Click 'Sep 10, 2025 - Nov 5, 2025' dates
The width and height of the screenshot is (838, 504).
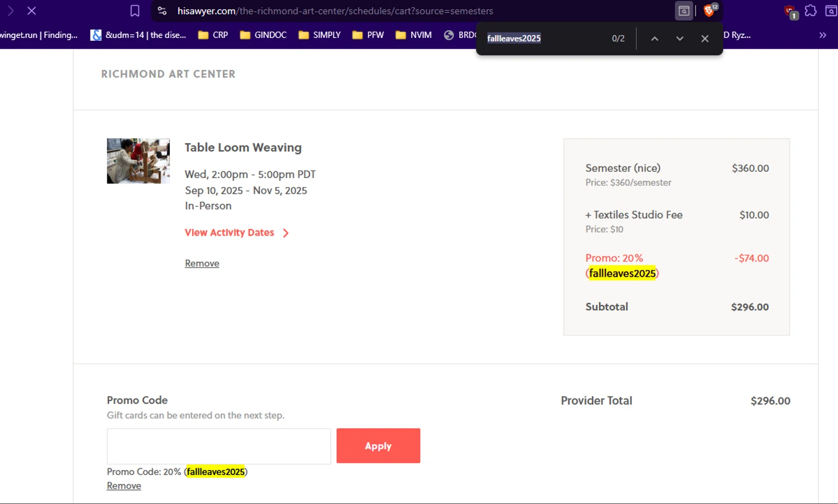click(x=246, y=190)
